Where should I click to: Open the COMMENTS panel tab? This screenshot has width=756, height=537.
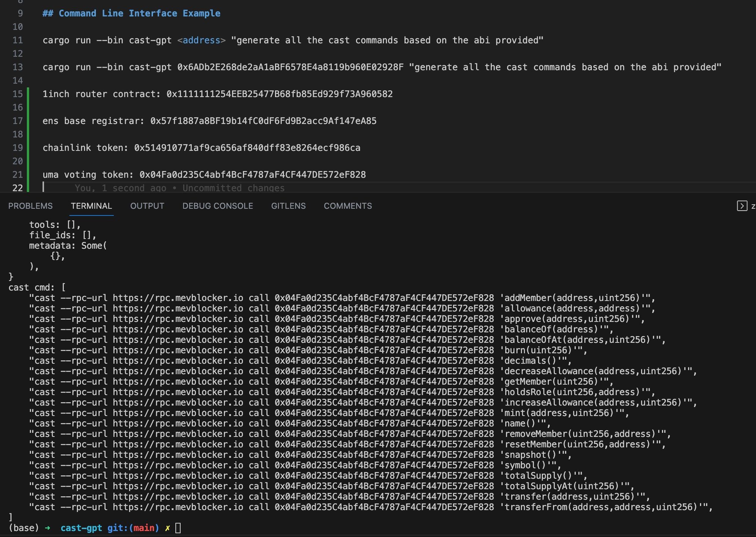[348, 206]
